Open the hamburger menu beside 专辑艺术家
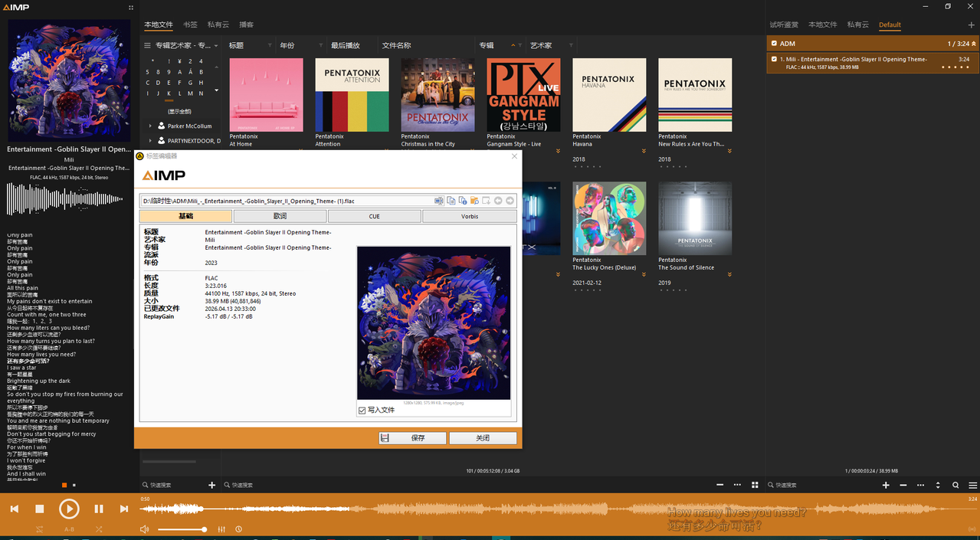 pyautogui.click(x=148, y=45)
